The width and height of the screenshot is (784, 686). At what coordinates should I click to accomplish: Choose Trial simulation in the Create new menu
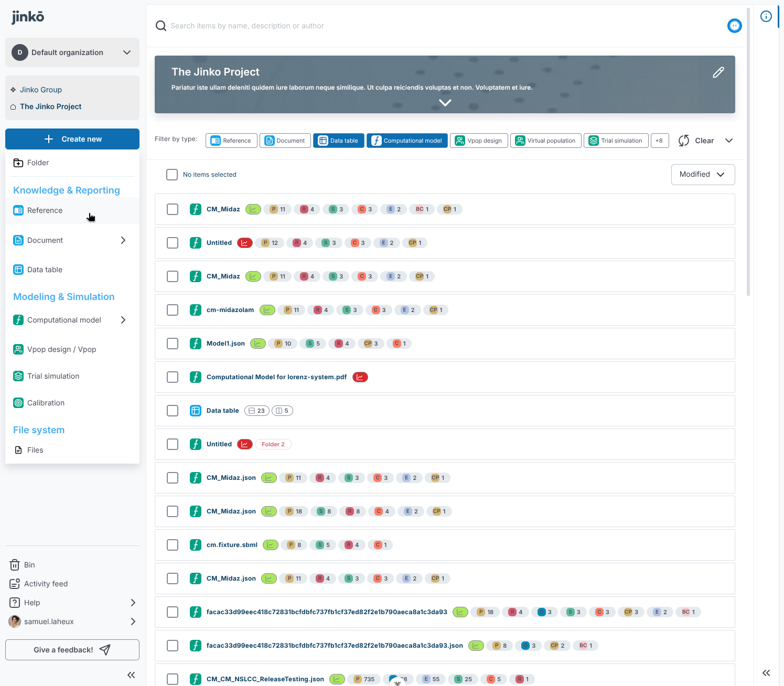(72, 376)
